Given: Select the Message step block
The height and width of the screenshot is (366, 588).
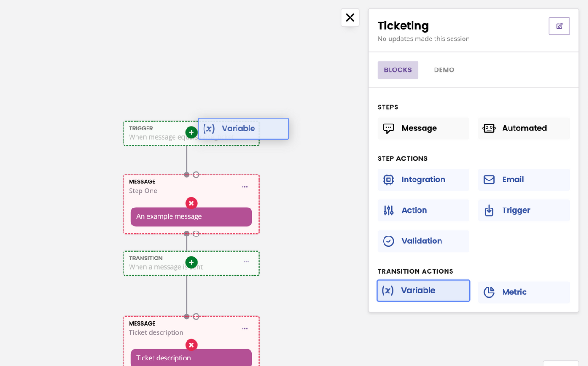Looking at the screenshot, I should [x=423, y=129].
